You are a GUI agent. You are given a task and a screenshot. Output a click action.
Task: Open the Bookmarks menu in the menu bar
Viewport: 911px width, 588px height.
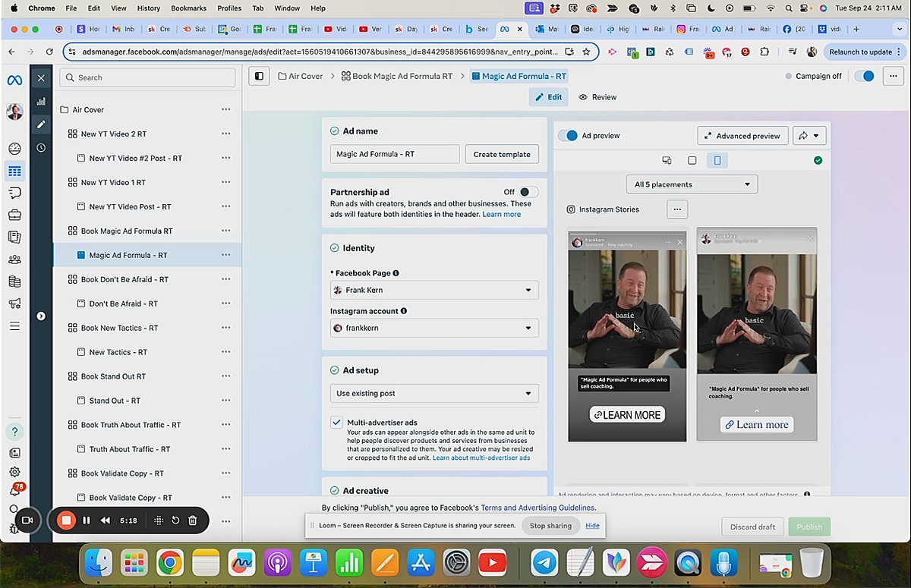click(x=188, y=8)
